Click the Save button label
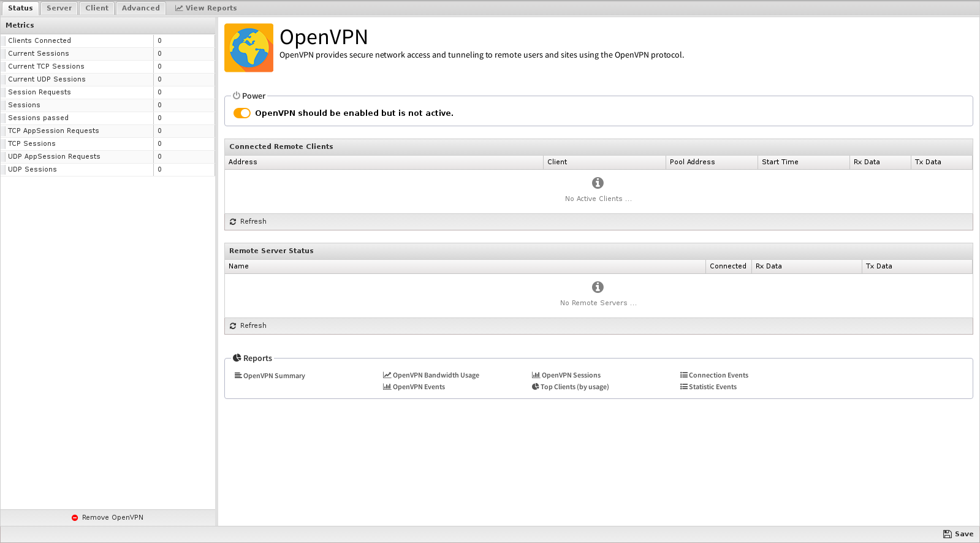Image resolution: width=980 pixels, height=543 pixels. 964,534
